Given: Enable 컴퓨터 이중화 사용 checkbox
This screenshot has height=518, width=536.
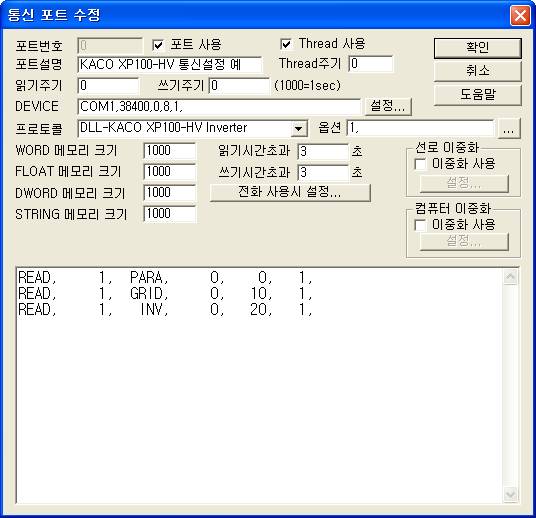Looking at the screenshot, I should pos(420,225).
